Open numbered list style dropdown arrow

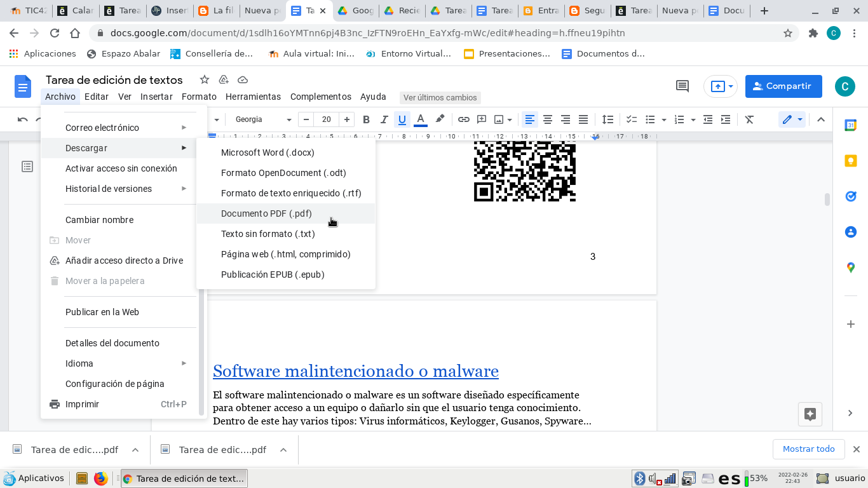693,119
